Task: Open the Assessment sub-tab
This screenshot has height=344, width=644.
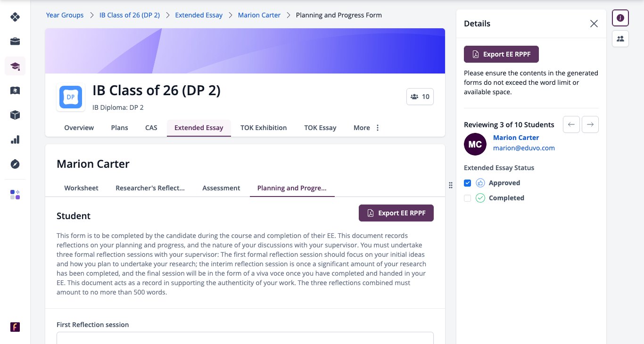Action: 221,188
